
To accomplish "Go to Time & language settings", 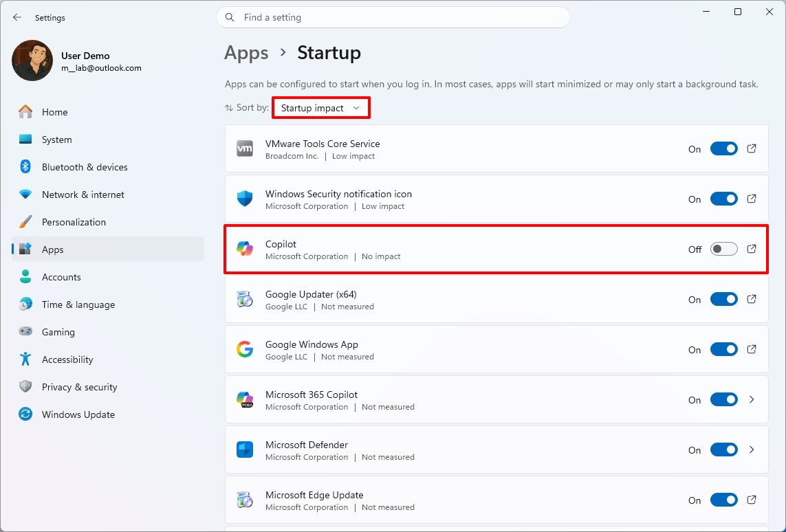I will click(108, 304).
